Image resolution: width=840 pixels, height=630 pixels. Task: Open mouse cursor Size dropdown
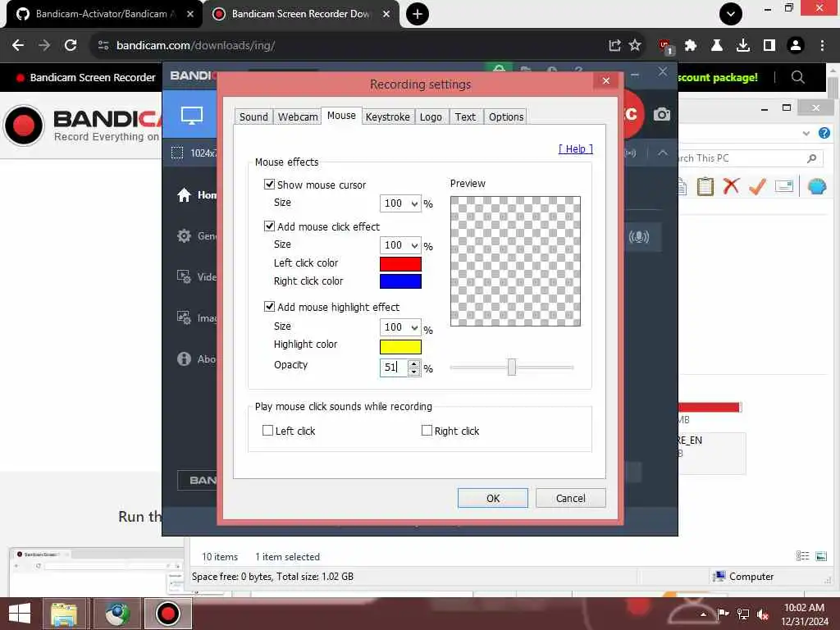point(400,203)
